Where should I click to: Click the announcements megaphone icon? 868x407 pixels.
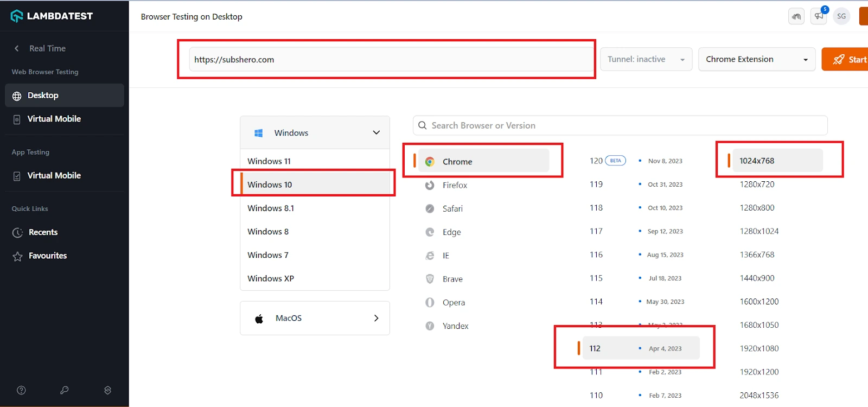[x=819, y=16]
